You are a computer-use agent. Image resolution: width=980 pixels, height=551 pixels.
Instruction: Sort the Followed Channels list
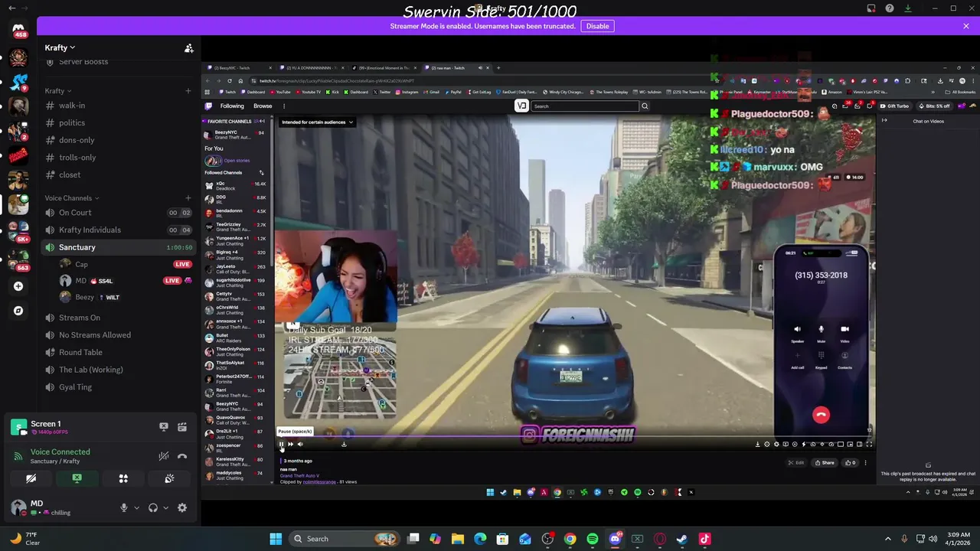(x=261, y=173)
